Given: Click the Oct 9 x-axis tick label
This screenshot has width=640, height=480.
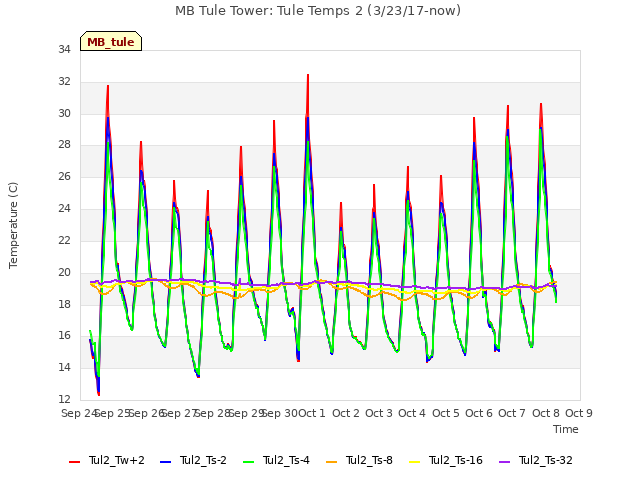Looking at the screenshot, I should 579,413.
